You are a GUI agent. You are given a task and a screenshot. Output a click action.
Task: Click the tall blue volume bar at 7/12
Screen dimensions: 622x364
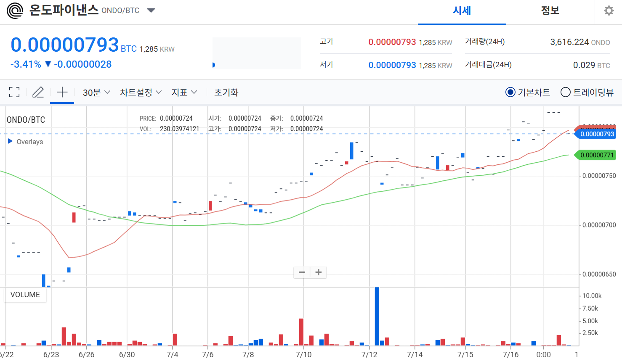377,316
